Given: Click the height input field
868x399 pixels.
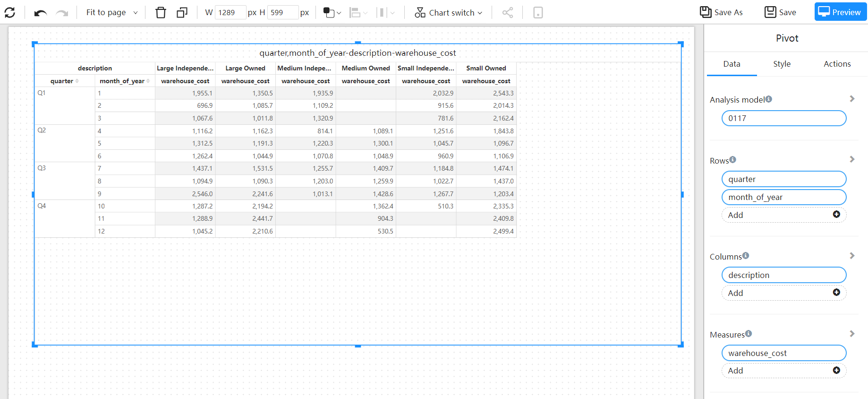Looking at the screenshot, I should (x=282, y=12).
